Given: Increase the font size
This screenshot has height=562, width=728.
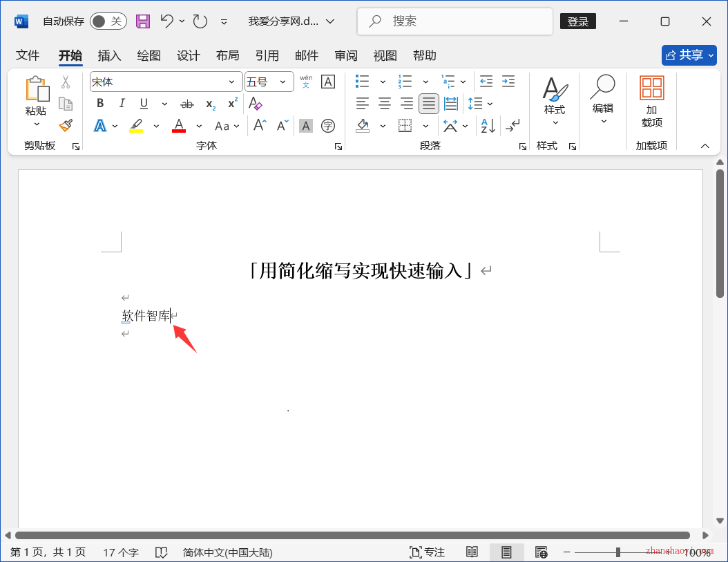Looking at the screenshot, I should click(260, 126).
